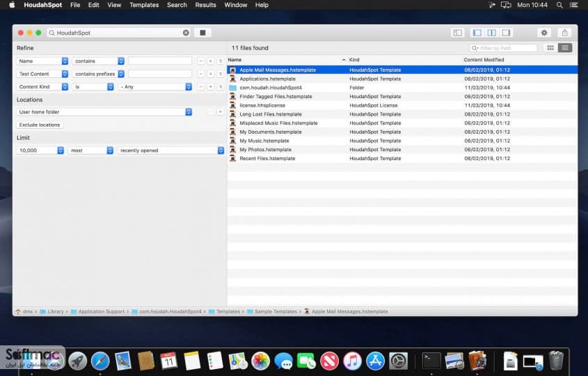588x376 pixels.
Task: Add a criterion after the Name row
Action: [x=210, y=61]
